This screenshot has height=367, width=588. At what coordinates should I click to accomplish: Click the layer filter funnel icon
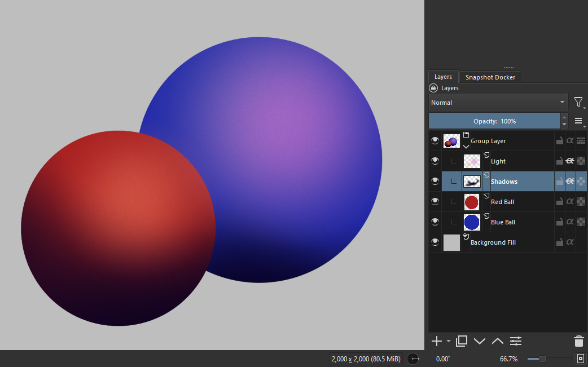[578, 102]
